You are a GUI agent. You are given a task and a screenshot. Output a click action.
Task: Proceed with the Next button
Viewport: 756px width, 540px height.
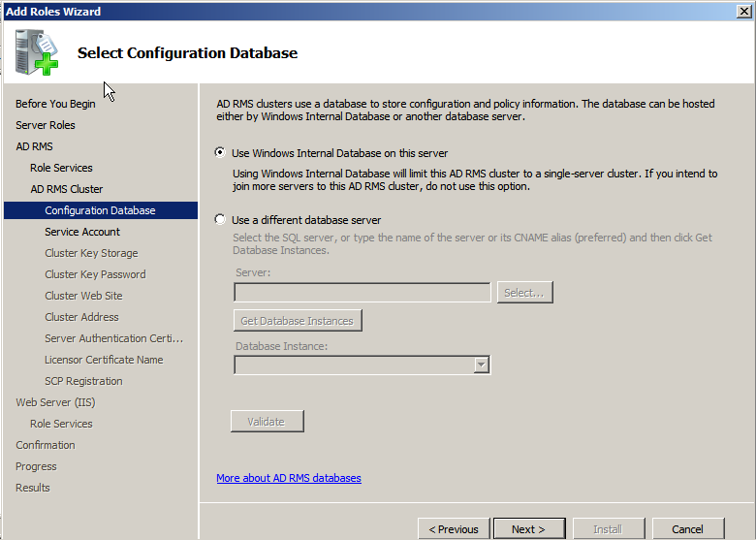(x=529, y=529)
